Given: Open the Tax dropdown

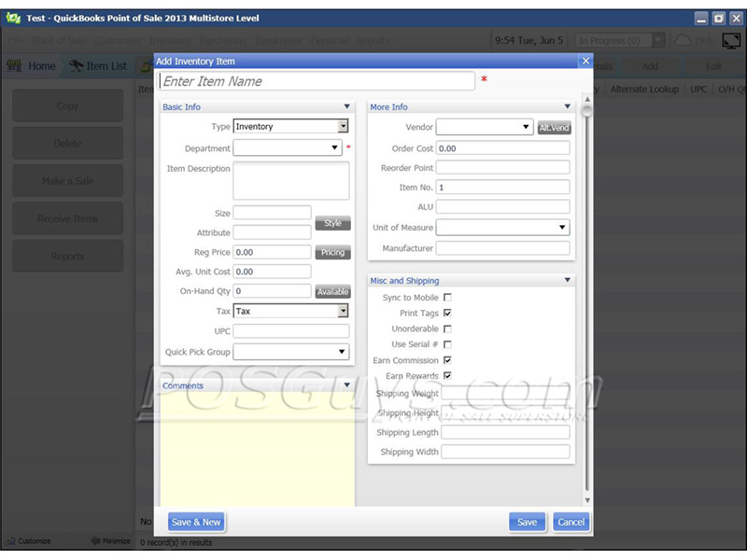Looking at the screenshot, I should point(343,311).
